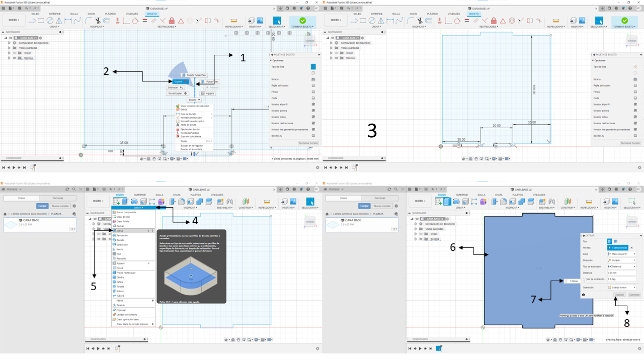Toggle Bocetos eye in the Extruir-dialog window's browser

tap(421, 239)
